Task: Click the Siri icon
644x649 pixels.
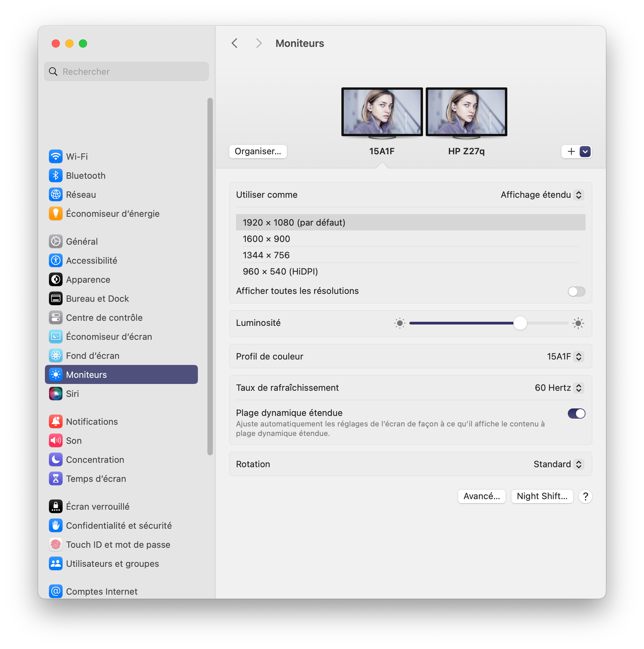Action: click(x=56, y=394)
